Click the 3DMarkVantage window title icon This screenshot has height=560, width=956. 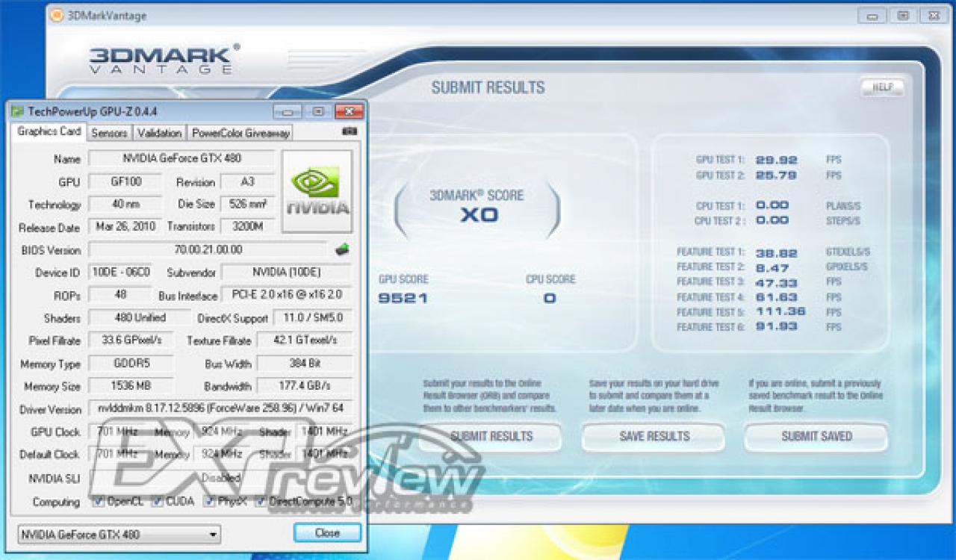point(58,16)
